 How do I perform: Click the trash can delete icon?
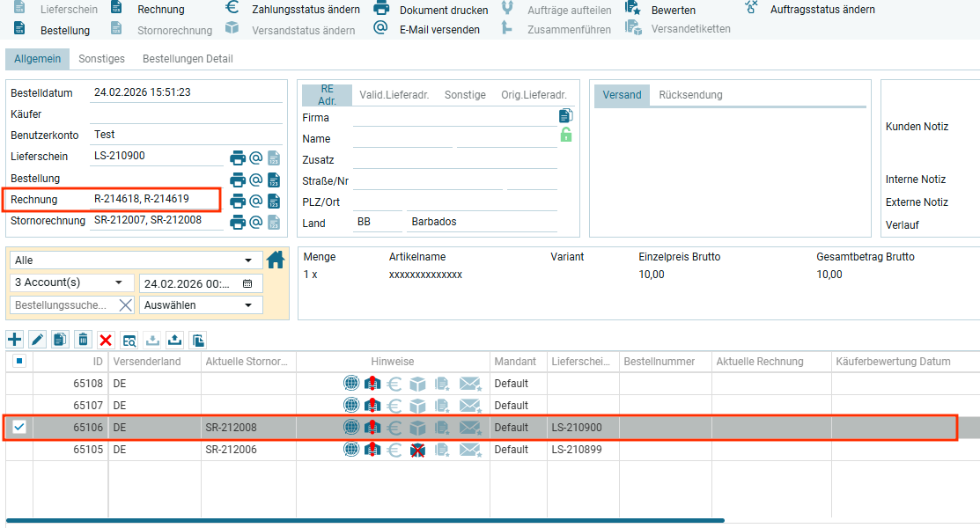[x=83, y=340]
